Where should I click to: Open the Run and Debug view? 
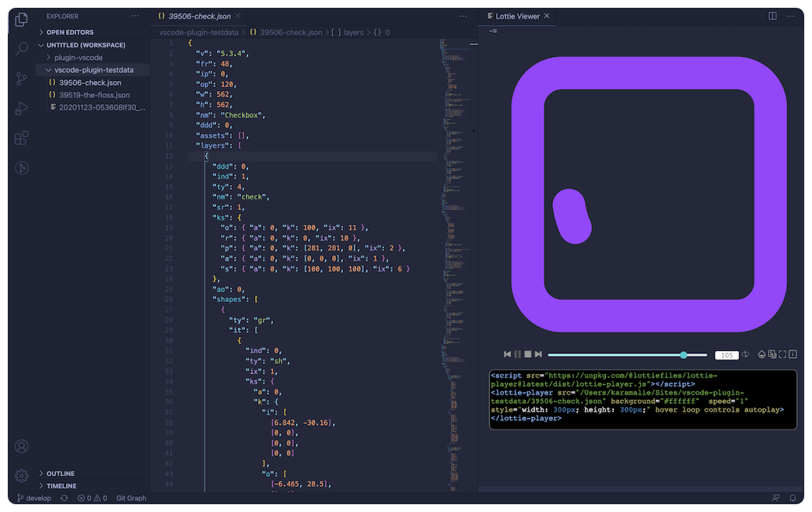click(21, 108)
